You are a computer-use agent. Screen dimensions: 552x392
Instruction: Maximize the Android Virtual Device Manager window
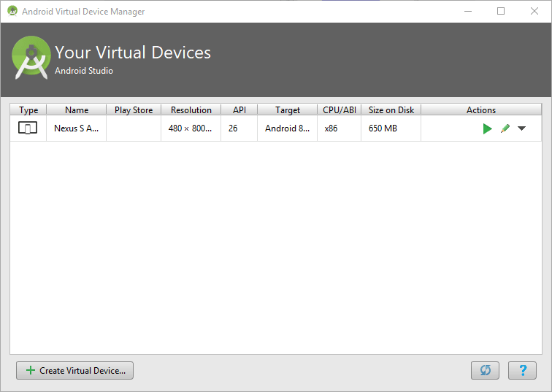click(501, 11)
